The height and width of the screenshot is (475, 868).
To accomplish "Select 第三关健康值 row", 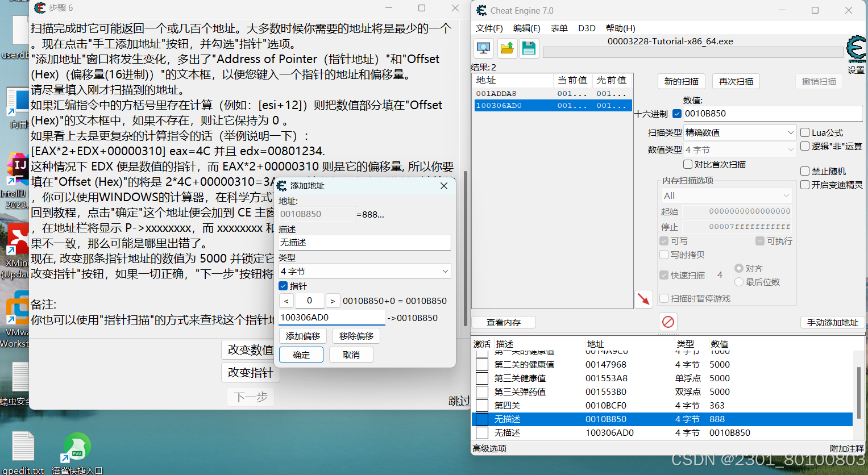I will (662, 378).
